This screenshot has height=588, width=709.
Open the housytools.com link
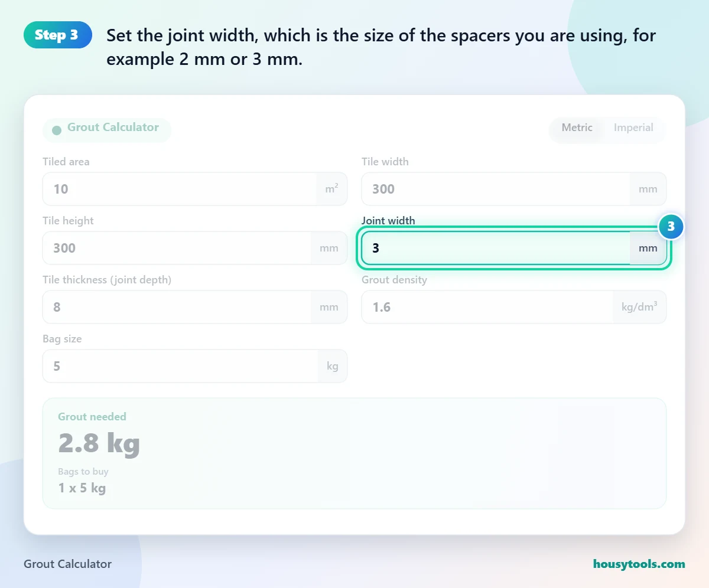click(x=639, y=564)
